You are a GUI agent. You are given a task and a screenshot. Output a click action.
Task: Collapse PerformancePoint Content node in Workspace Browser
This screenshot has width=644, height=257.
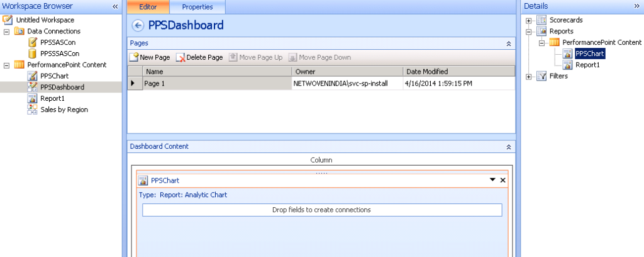tap(6, 66)
